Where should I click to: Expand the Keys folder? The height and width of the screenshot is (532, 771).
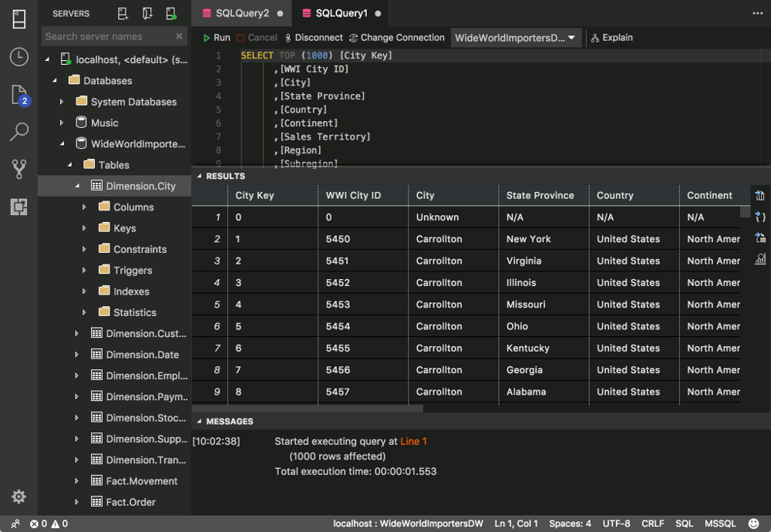point(85,228)
